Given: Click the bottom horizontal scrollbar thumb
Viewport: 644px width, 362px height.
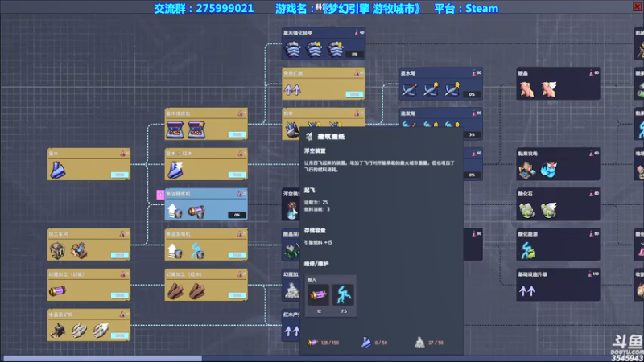Looking at the screenshot, I should (102, 358).
